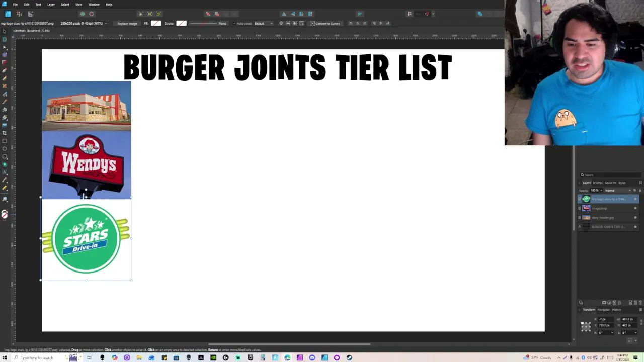Select the Move tool in left toolbar

coord(5,31)
